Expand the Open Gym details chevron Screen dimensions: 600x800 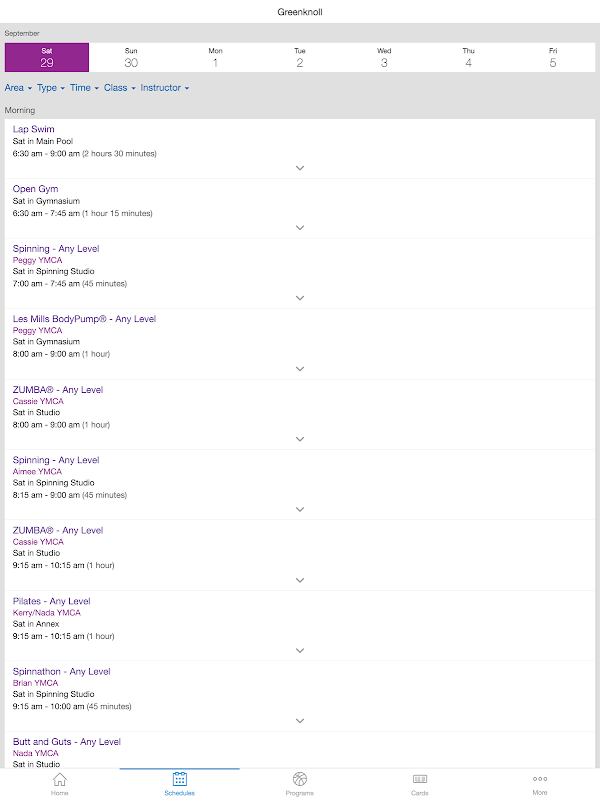point(300,228)
